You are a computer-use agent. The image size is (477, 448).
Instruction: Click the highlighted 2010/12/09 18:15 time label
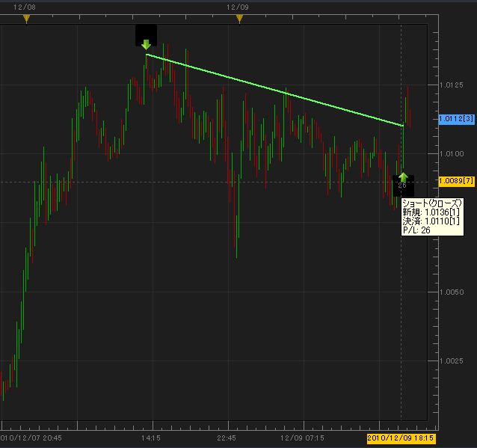(401, 437)
